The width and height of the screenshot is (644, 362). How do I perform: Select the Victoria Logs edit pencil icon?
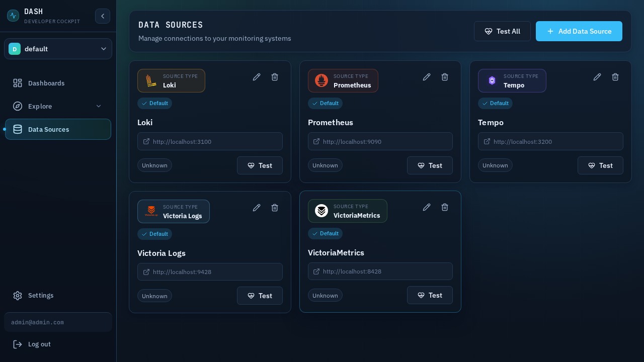(257, 208)
